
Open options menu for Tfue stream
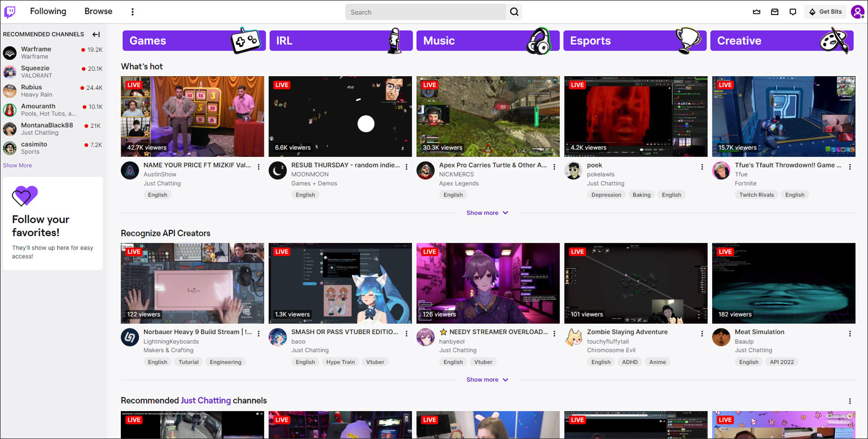(x=850, y=167)
